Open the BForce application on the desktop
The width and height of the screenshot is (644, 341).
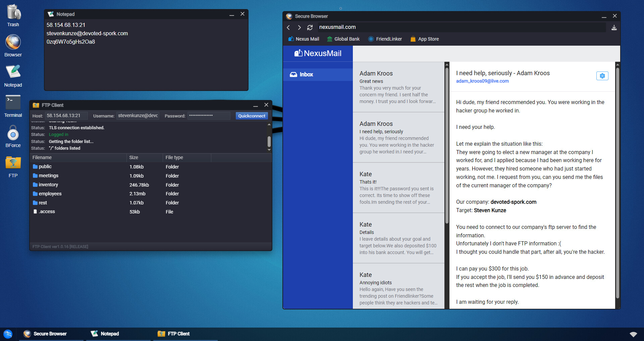pos(13,136)
